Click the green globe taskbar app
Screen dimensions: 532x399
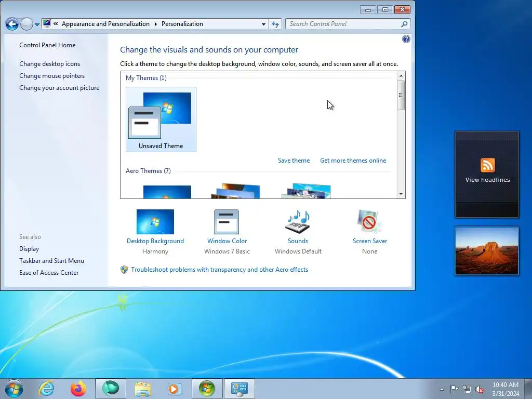click(x=111, y=389)
